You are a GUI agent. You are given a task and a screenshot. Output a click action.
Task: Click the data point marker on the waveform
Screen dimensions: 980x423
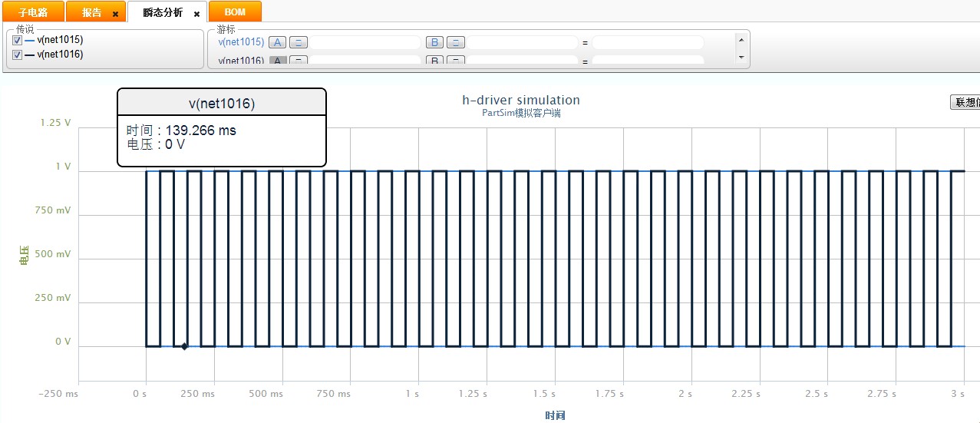click(x=184, y=346)
